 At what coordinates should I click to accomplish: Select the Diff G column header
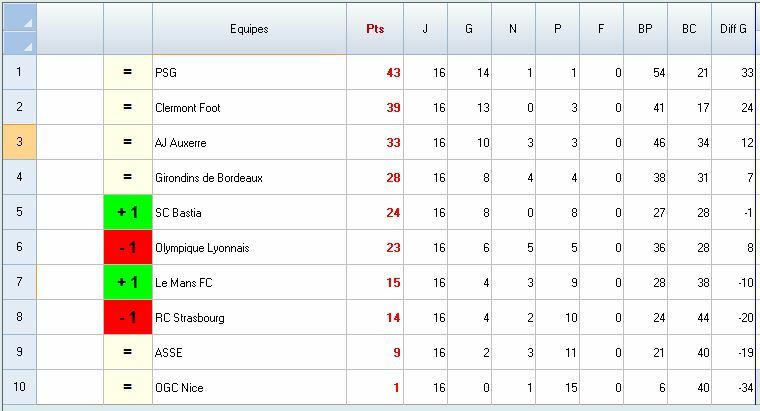point(734,29)
